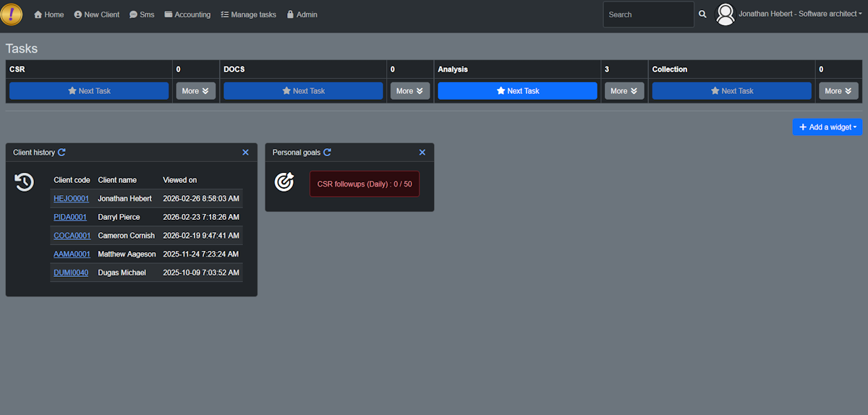Click Next Task under DOCS
The image size is (868, 415).
tap(303, 91)
